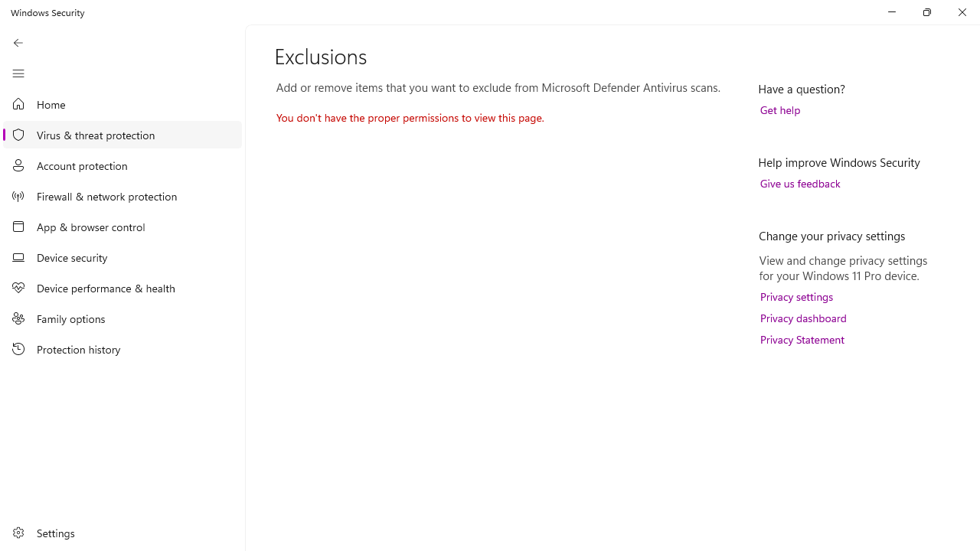Click the Get help link

tap(780, 110)
